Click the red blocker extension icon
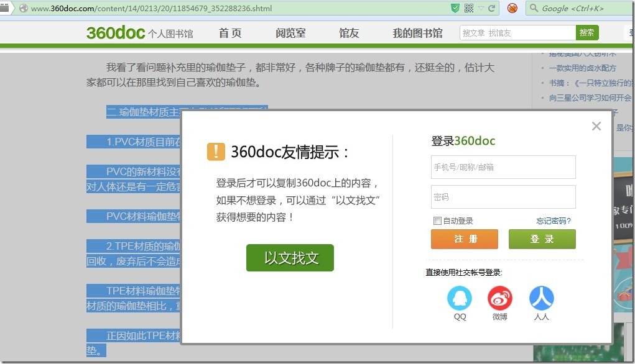Screen dimensions: 635x364 pyautogui.click(x=512, y=8)
